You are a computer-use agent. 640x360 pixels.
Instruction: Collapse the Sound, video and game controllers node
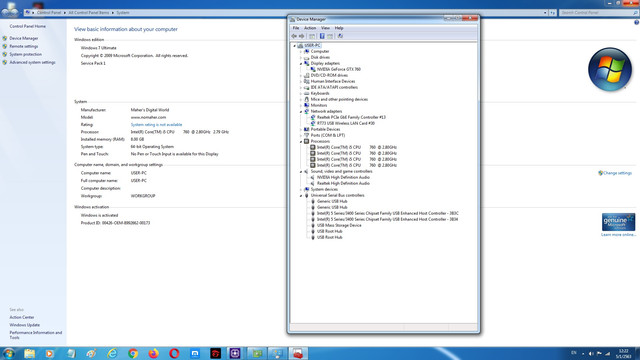(x=301, y=171)
